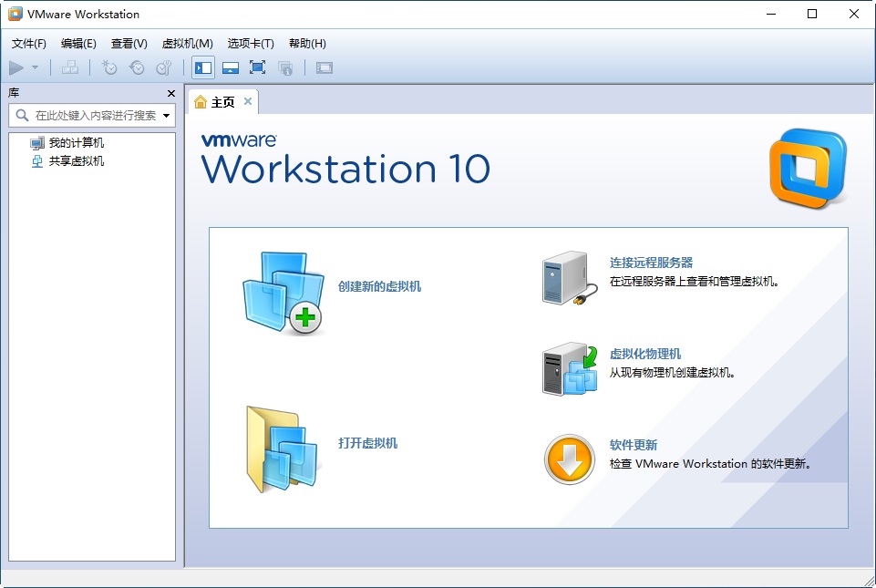Click the power on virtual machine toolbar icon
The image size is (876, 588).
pos(15,67)
